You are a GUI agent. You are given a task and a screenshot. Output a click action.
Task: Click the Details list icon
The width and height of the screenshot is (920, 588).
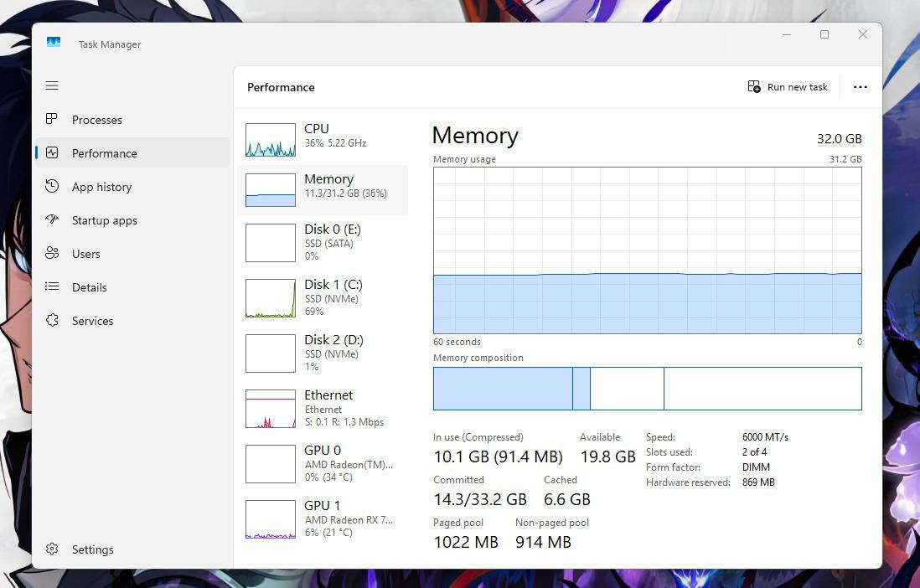(x=52, y=287)
